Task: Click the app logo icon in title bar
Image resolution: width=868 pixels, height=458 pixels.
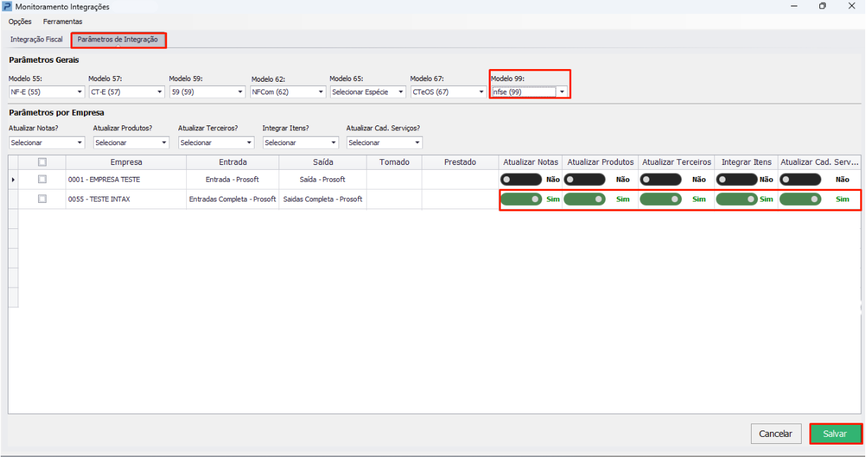Action: (x=7, y=6)
